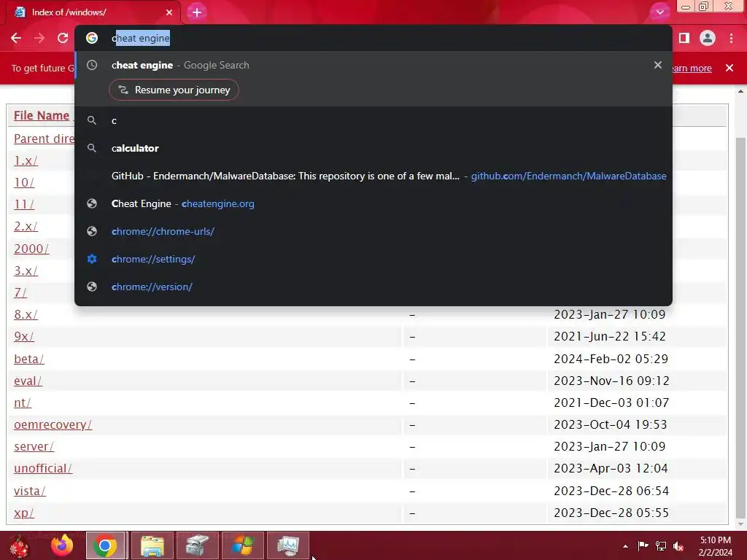The height and width of the screenshot is (560, 747).
Task: Open the 'unofficial/' folder link
Action: tap(43, 468)
